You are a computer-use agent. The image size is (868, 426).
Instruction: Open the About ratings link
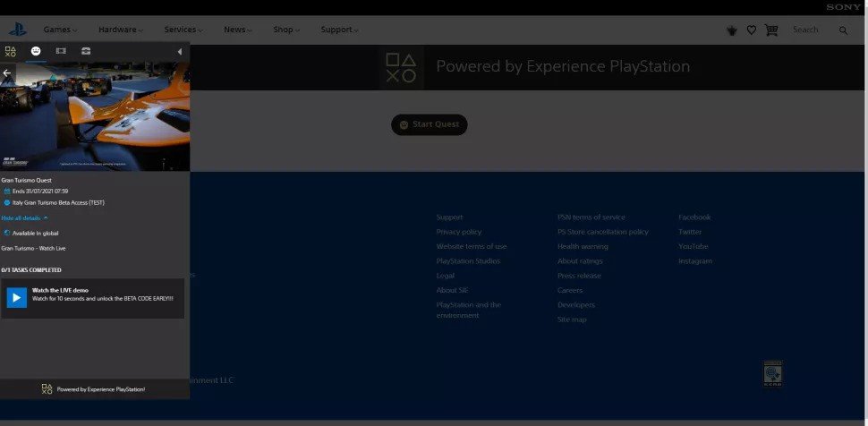[x=580, y=261]
